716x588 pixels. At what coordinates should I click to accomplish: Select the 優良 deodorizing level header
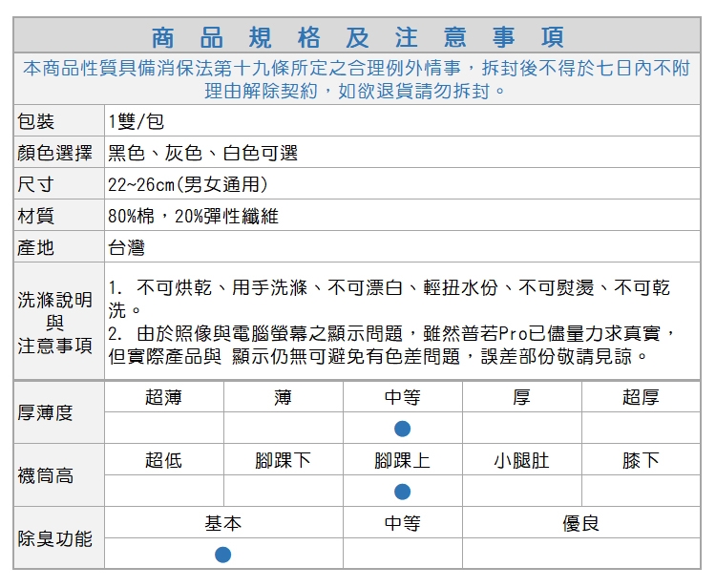580,523
